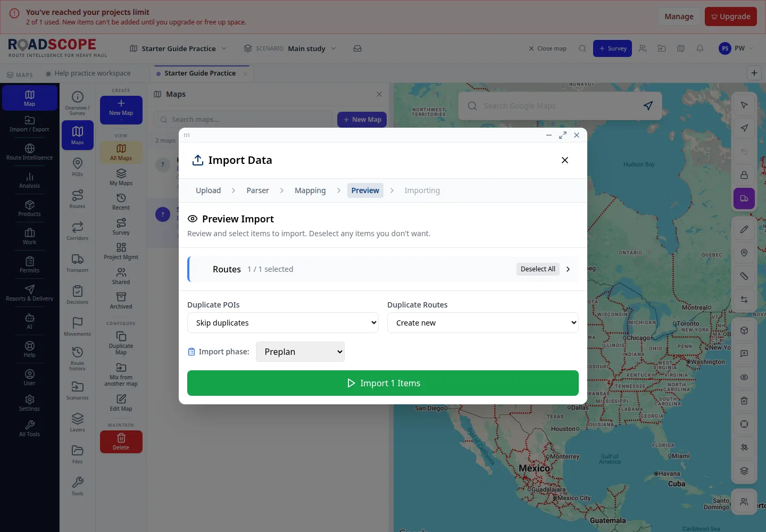Open the Recent maps view

(121, 202)
